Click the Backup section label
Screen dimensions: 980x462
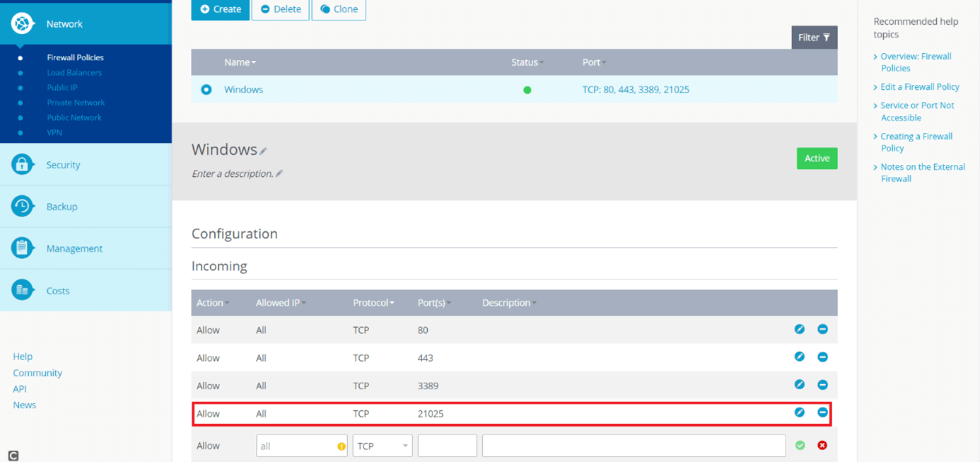(x=62, y=207)
